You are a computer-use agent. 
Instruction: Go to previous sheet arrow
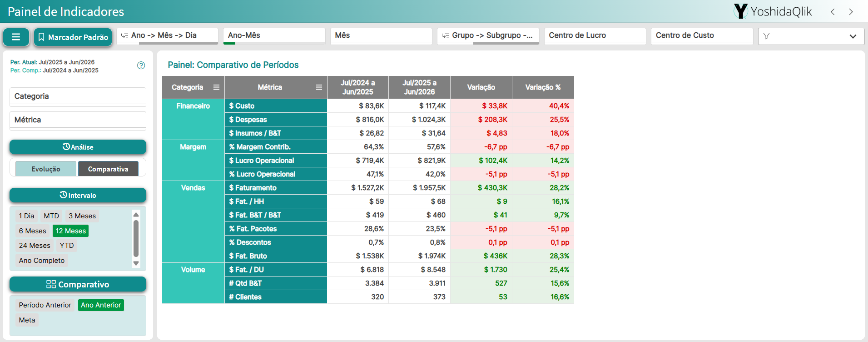[x=833, y=12]
